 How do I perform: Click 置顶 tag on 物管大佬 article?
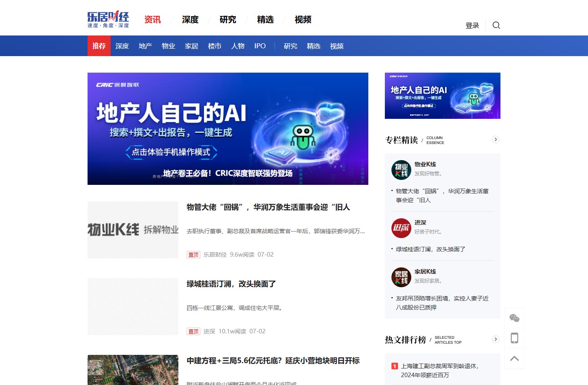pos(193,255)
